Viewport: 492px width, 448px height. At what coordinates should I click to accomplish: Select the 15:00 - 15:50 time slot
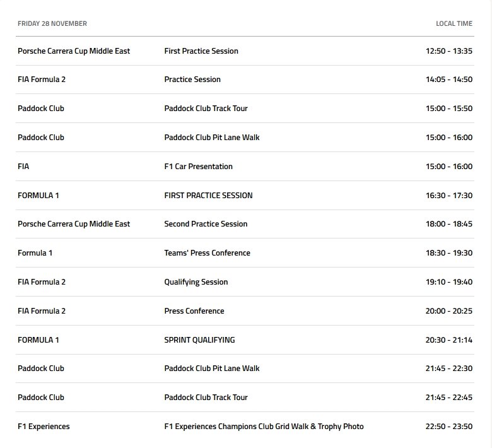pos(448,109)
